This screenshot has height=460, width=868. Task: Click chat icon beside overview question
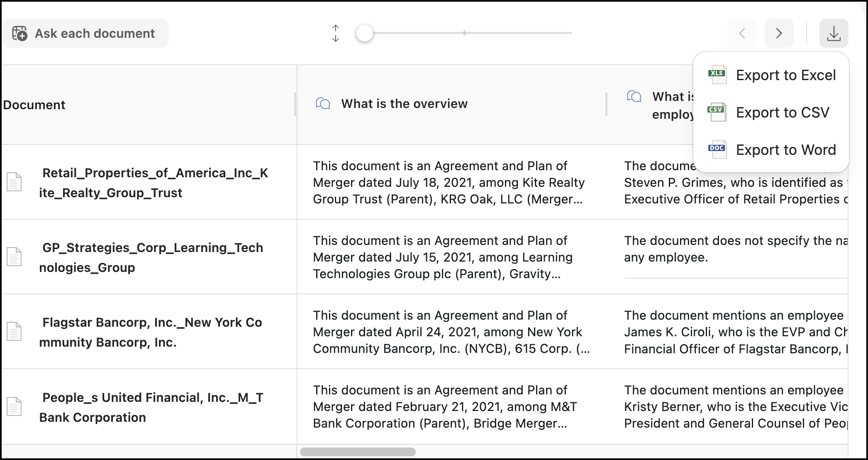tap(323, 103)
